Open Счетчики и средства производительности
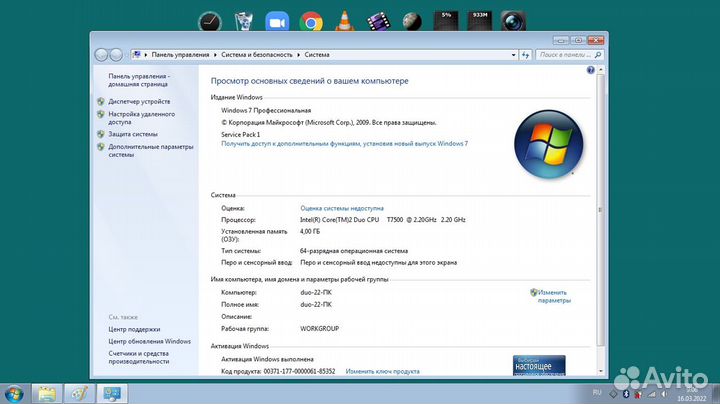The width and height of the screenshot is (720, 404). coord(139,358)
